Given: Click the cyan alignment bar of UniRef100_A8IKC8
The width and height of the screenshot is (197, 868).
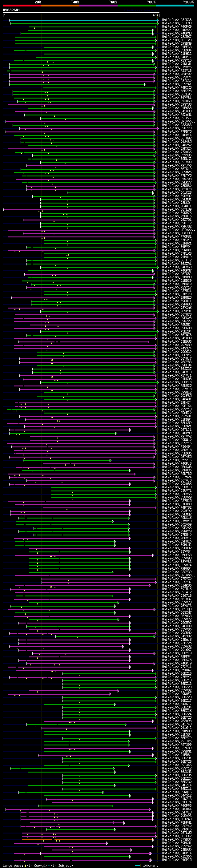Looking at the screenshot, I should click(83, 20).
